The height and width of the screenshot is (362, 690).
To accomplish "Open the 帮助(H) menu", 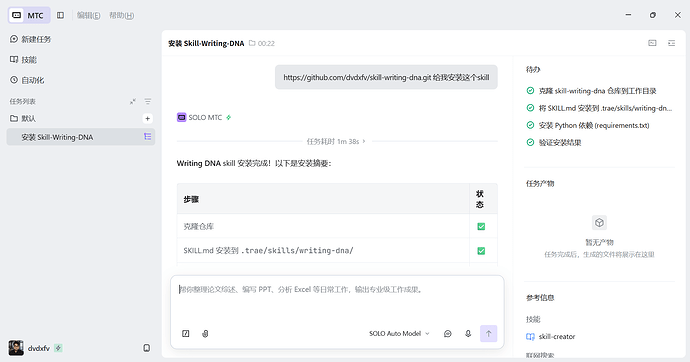I will coord(121,15).
